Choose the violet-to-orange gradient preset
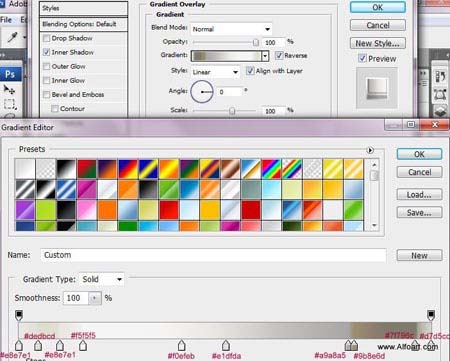Image resolution: width=450 pixels, height=361 pixels. point(107,169)
